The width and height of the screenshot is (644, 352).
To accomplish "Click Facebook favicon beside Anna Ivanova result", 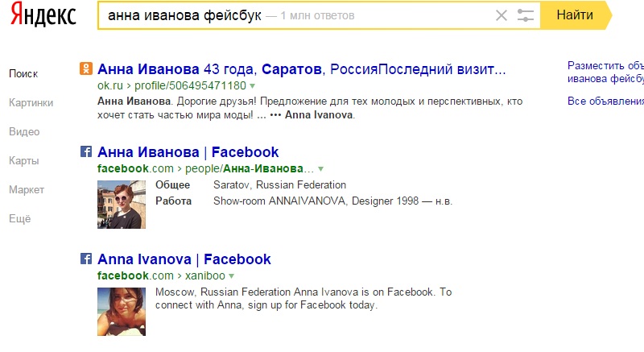I will click(86, 259).
